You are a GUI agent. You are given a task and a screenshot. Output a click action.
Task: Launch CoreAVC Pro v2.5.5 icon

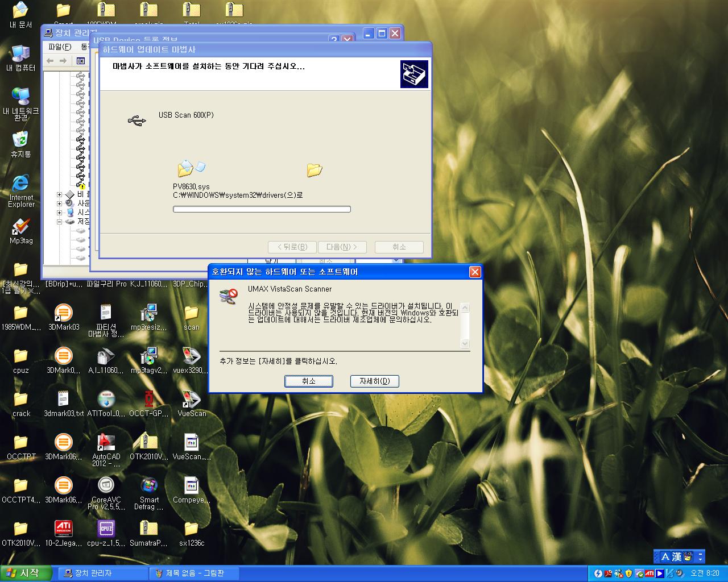coord(106,493)
